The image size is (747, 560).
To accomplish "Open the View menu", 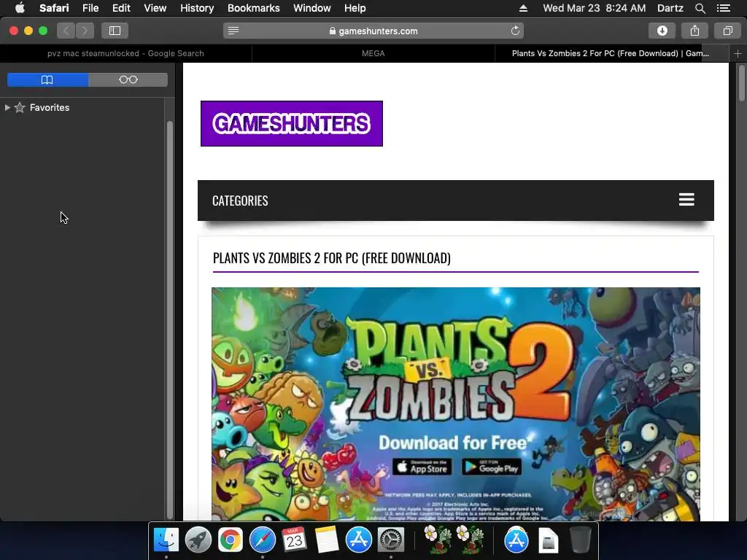I will point(155,8).
